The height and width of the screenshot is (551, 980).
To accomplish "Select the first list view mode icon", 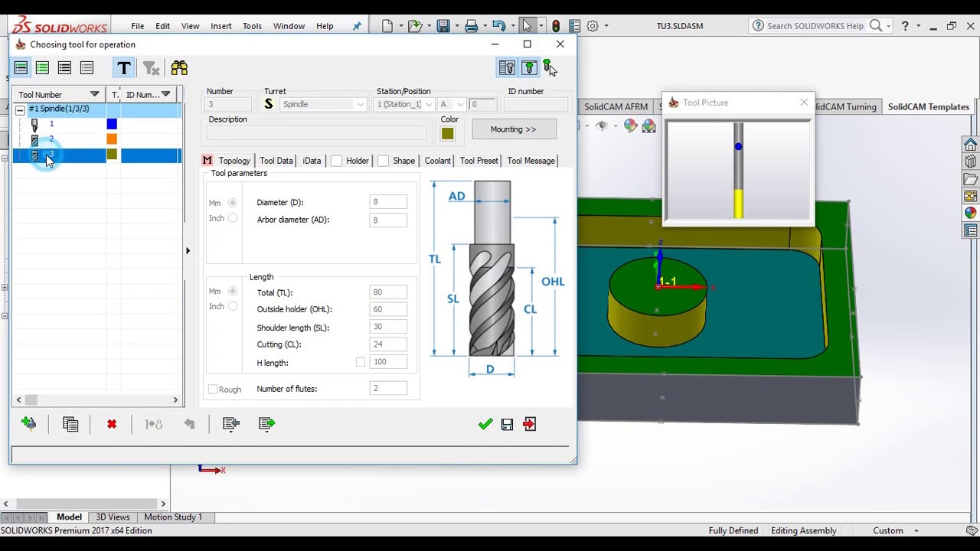I will 21,68.
